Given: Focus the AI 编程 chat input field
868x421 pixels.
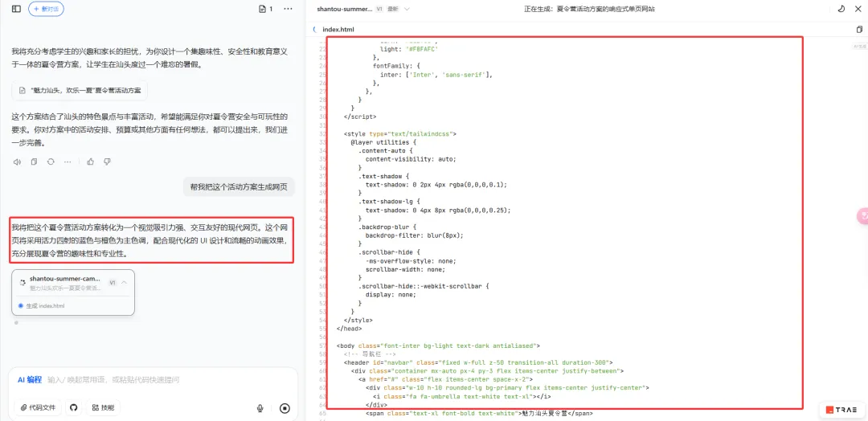Looking at the screenshot, I should (x=154, y=379).
